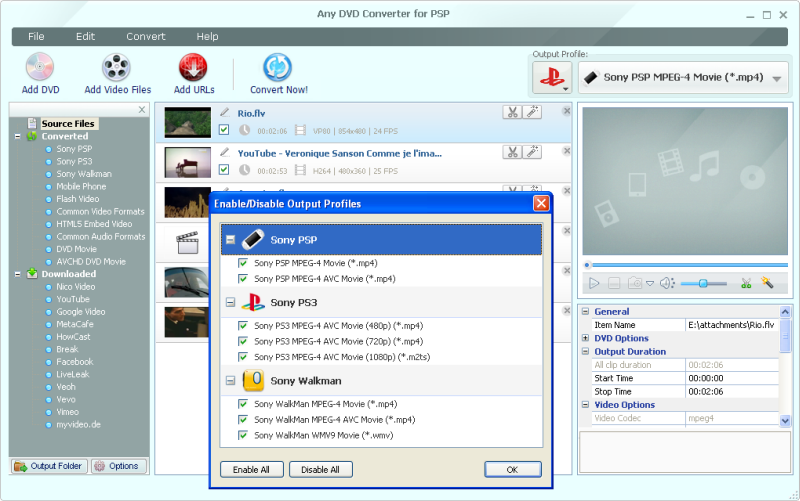This screenshot has width=800, height=501.
Task: Start conversion with Convert Now! icon
Action: click(x=278, y=67)
